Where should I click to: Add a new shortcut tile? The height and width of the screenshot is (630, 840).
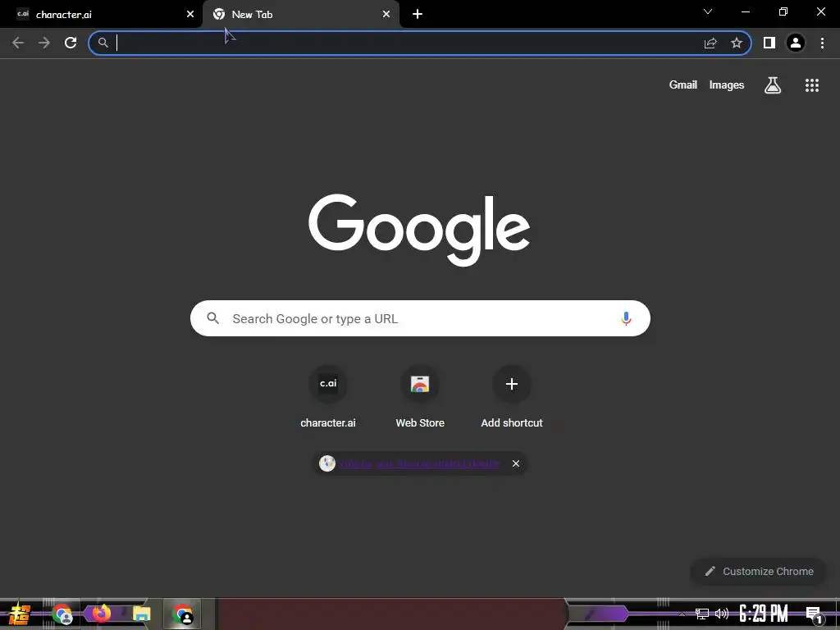[x=512, y=398]
